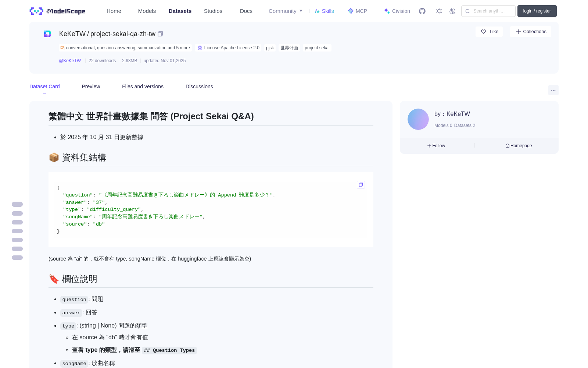Click the project sekai tag
Viewport: 588px width, 368px height.
317,48
